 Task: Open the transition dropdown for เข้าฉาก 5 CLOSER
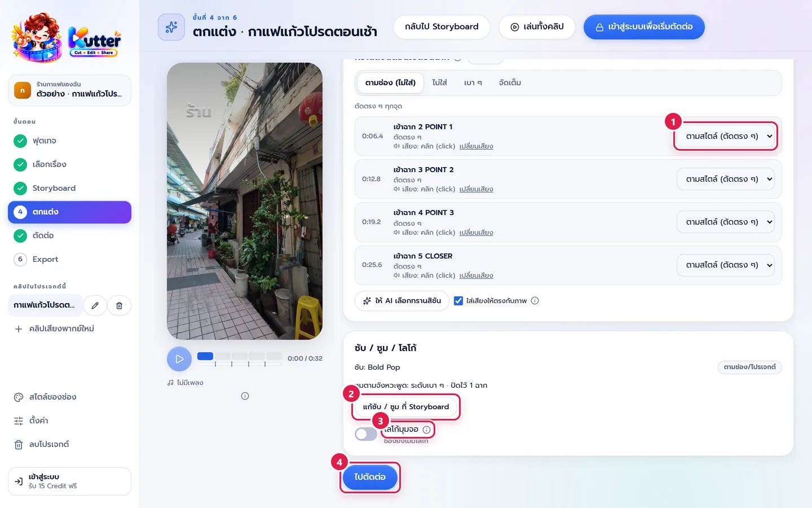click(726, 265)
